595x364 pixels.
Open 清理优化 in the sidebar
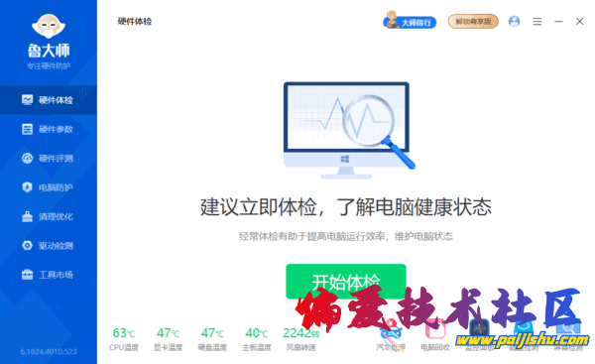[x=49, y=217]
